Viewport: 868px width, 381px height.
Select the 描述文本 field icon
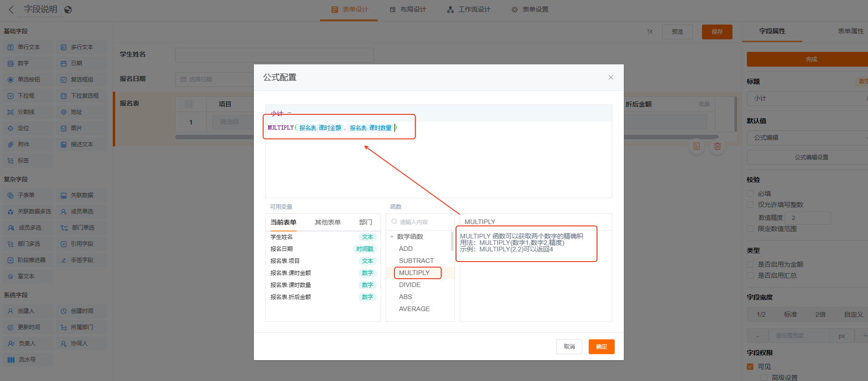click(x=64, y=144)
